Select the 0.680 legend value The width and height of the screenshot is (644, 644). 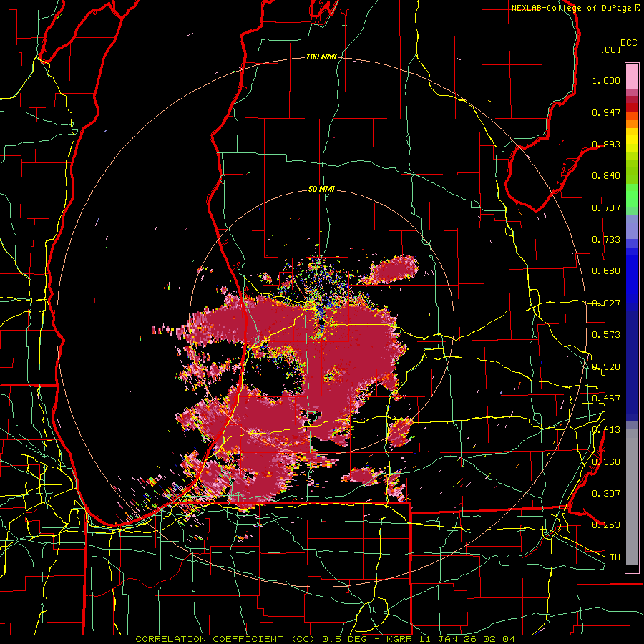click(606, 271)
